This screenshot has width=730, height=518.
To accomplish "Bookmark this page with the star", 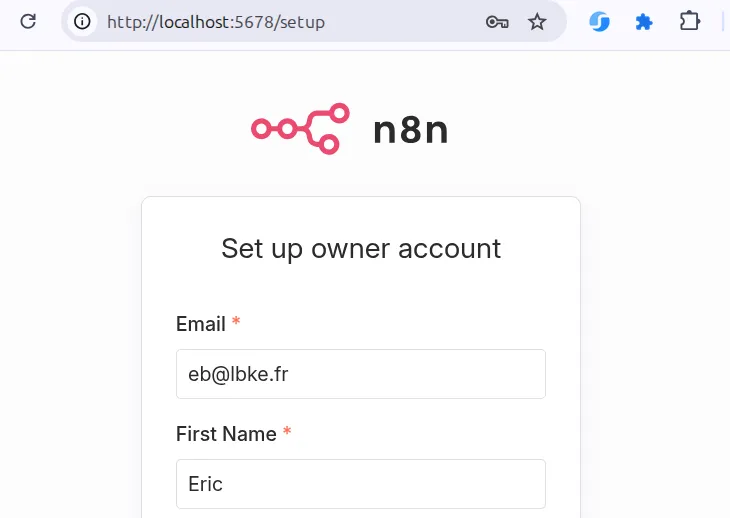I will coord(538,21).
